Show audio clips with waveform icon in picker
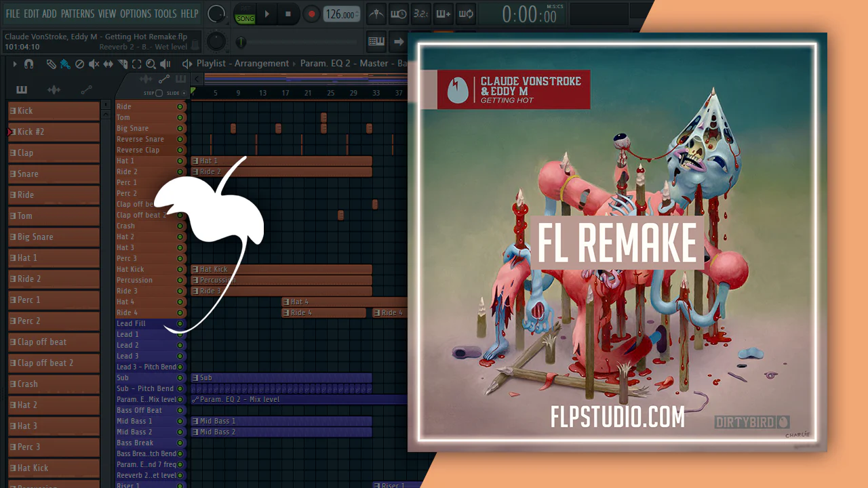868x488 pixels. click(54, 89)
